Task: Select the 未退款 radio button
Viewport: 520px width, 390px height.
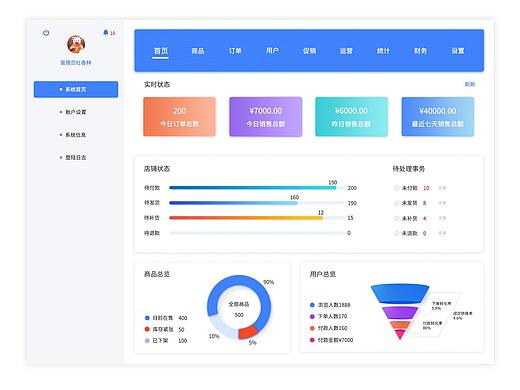Action: (397, 233)
